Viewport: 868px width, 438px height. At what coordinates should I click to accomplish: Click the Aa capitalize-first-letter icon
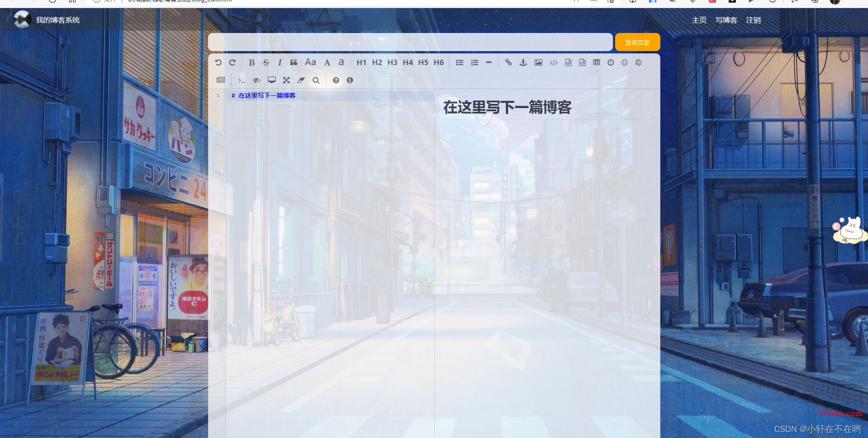pos(310,62)
